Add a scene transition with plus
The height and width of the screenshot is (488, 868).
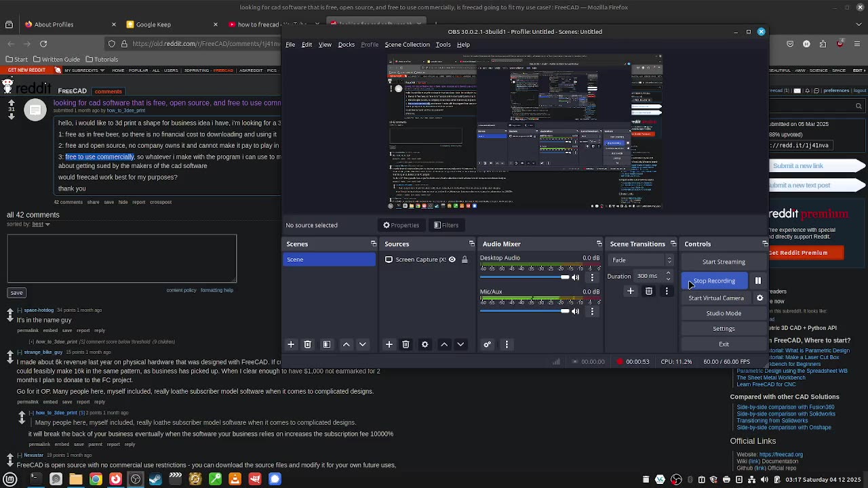[x=631, y=291]
